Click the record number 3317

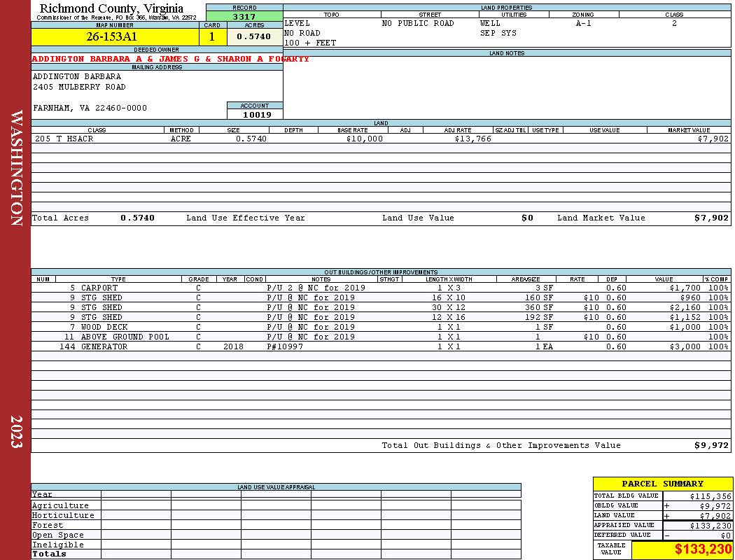244,17
